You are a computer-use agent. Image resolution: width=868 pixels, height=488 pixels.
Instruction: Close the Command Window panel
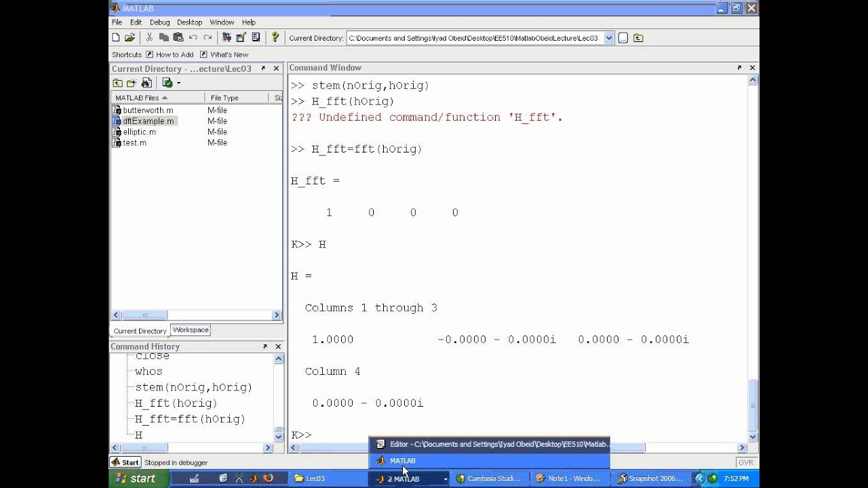[752, 68]
